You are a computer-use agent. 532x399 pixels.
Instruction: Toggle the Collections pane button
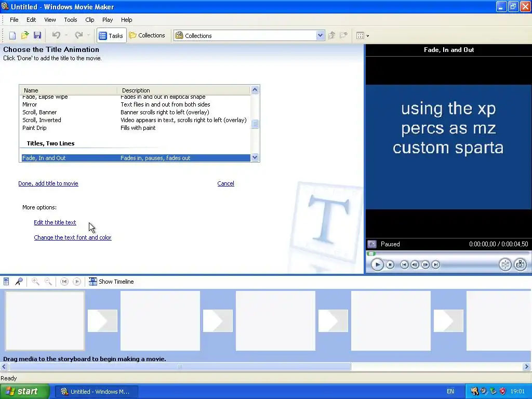coord(147,35)
